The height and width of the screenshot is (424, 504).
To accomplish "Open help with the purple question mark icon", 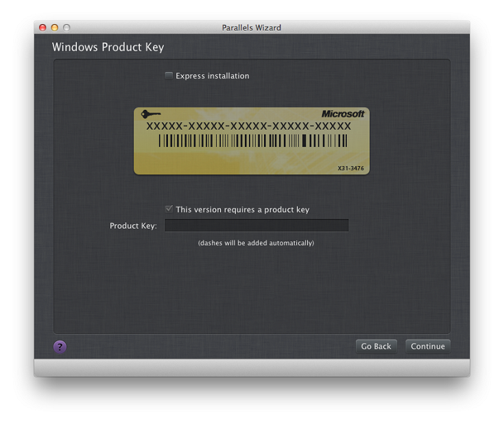I will click(60, 346).
